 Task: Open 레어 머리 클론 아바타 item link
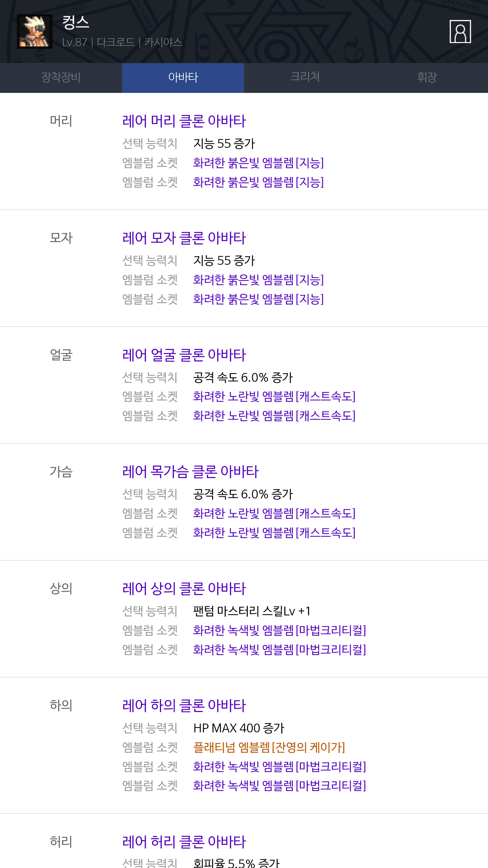click(184, 121)
